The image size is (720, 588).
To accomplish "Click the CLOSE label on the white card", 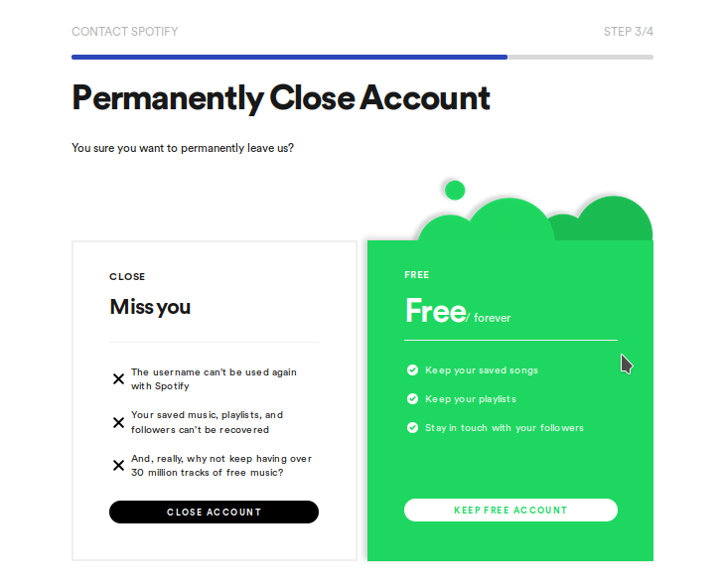I will 127,276.
